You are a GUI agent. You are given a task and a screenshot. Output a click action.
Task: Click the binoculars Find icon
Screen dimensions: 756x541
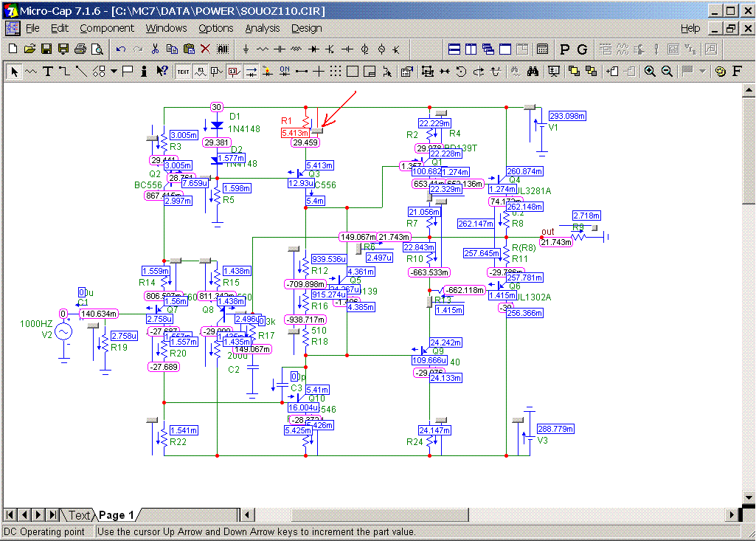(534, 71)
